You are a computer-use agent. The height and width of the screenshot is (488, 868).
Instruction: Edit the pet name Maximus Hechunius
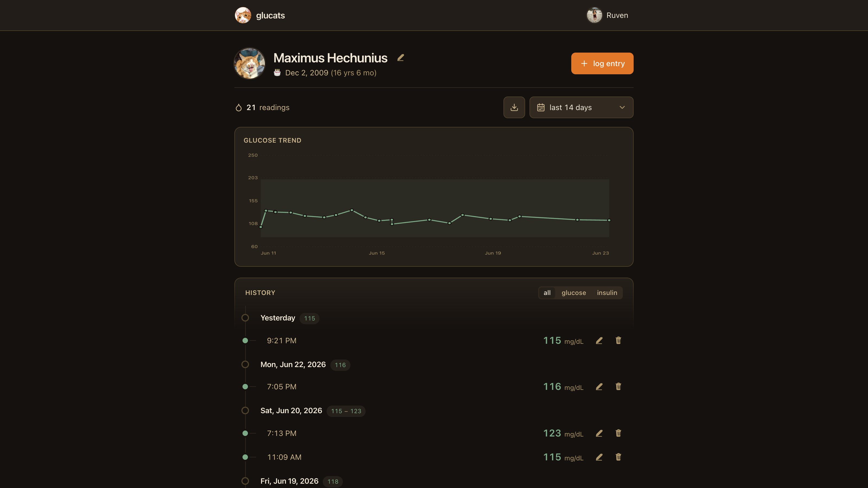coord(400,58)
